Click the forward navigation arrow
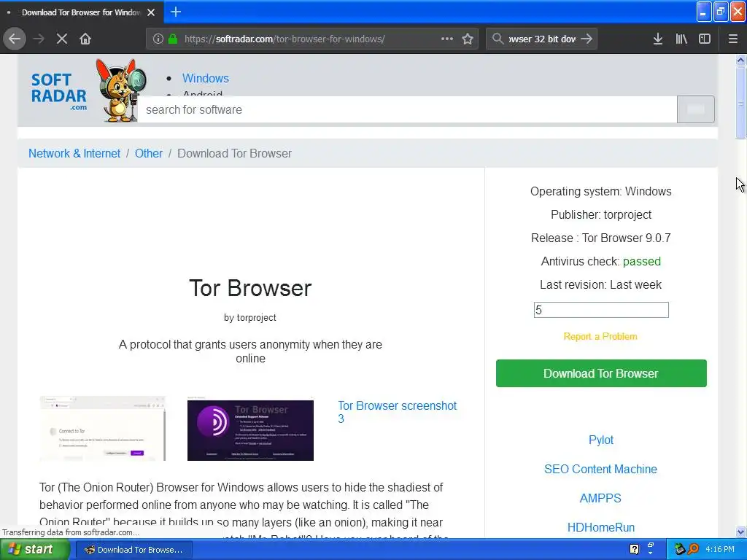The width and height of the screenshot is (747, 560). point(39,39)
